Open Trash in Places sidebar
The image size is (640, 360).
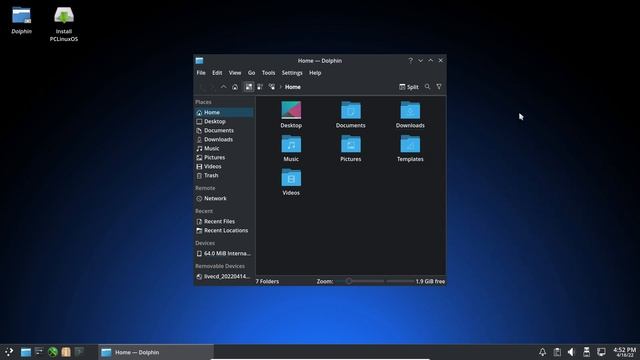click(224, 175)
